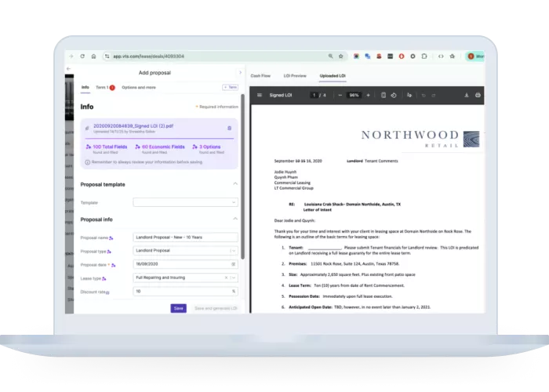Image resolution: width=549 pixels, height=392 pixels.
Task: Click the Discount rate input field
Action: (x=186, y=291)
